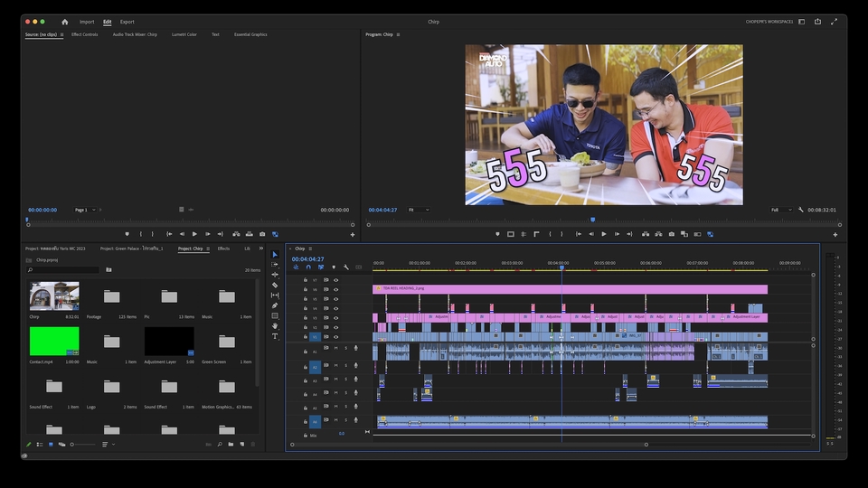Select the Pen tool in the tools panel

(275, 305)
